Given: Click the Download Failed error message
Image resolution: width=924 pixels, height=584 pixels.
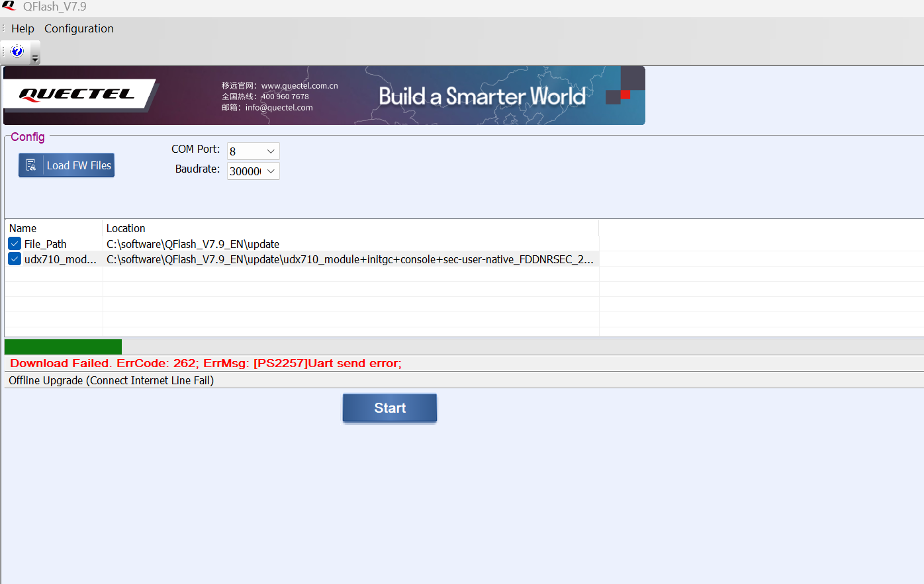Looking at the screenshot, I should (205, 363).
